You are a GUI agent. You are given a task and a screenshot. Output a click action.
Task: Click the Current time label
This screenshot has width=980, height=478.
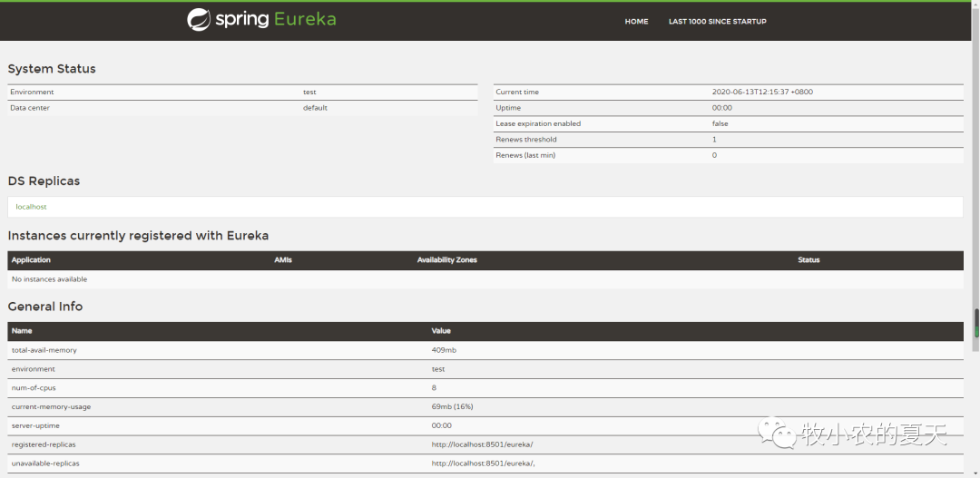[x=517, y=92]
